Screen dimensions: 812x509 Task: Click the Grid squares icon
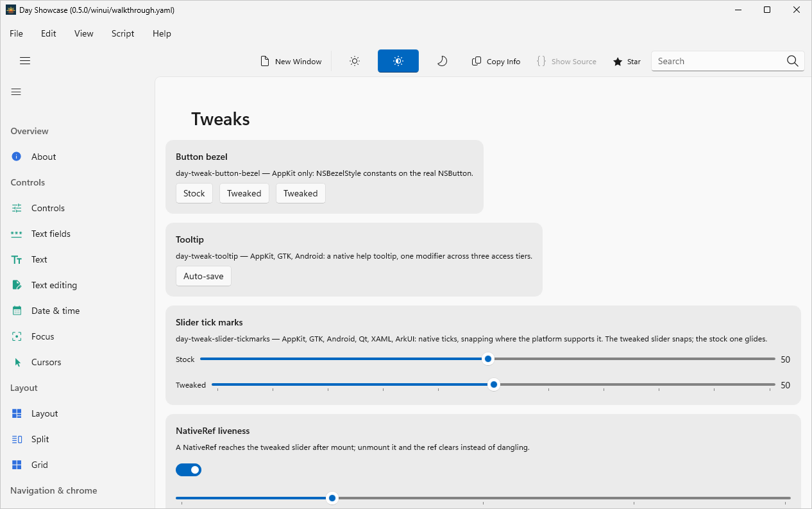17,465
